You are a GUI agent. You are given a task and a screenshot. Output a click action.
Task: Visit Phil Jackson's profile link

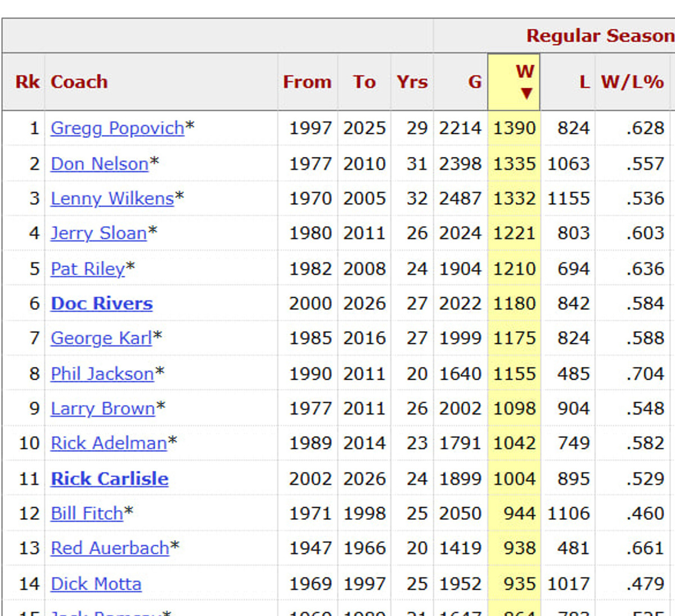coord(102,374)
